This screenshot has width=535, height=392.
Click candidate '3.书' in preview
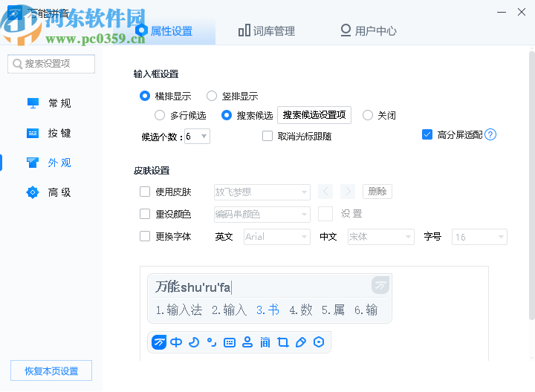[267, 310]
